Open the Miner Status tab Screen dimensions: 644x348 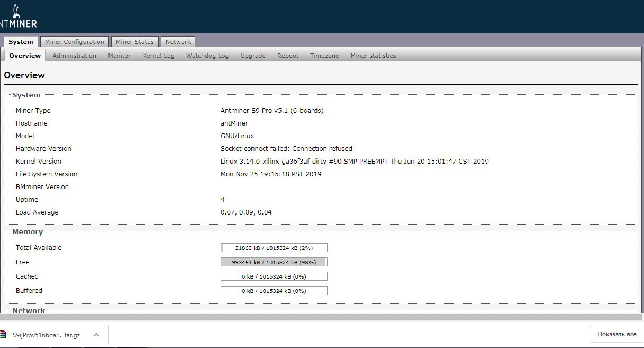[x=135, y=42]
